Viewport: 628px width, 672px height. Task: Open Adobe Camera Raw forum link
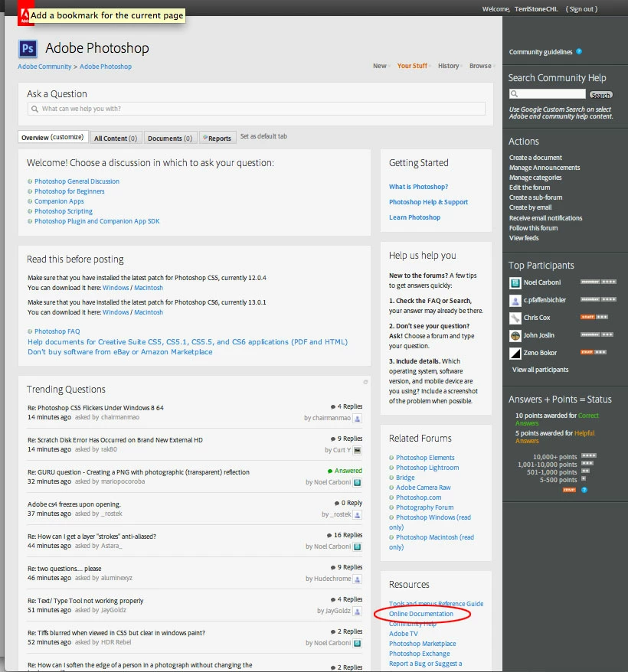pyautogui.click(x=423, y=488)
